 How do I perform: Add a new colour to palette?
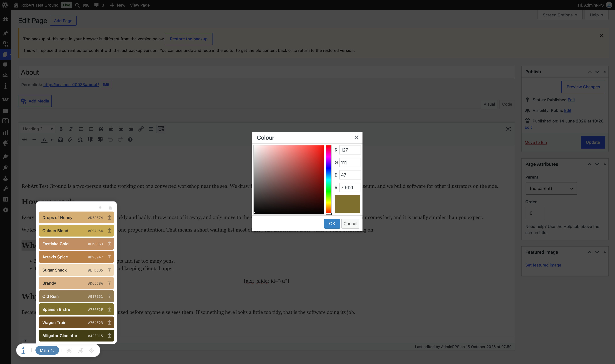coord(100,207)
